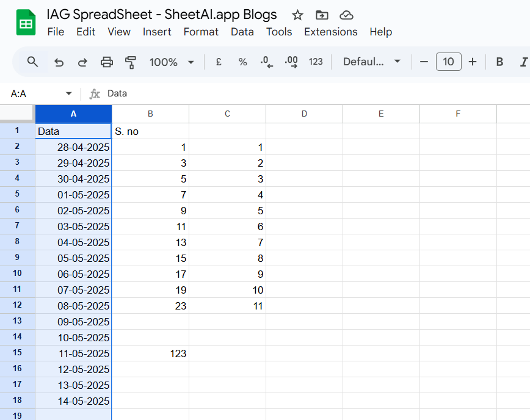The image size is (530, 420).
Task: Increase decimal places
Action: [291, 62]
